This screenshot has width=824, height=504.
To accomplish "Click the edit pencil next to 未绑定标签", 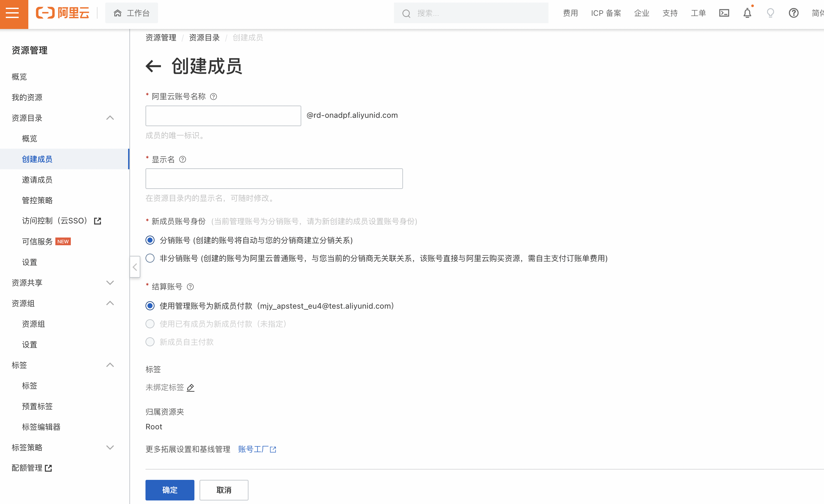I will [191, 387].
